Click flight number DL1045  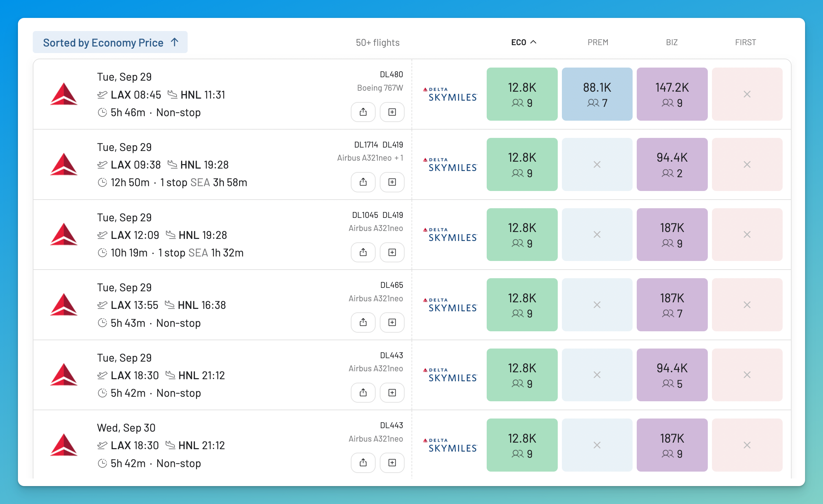point(365,215)
